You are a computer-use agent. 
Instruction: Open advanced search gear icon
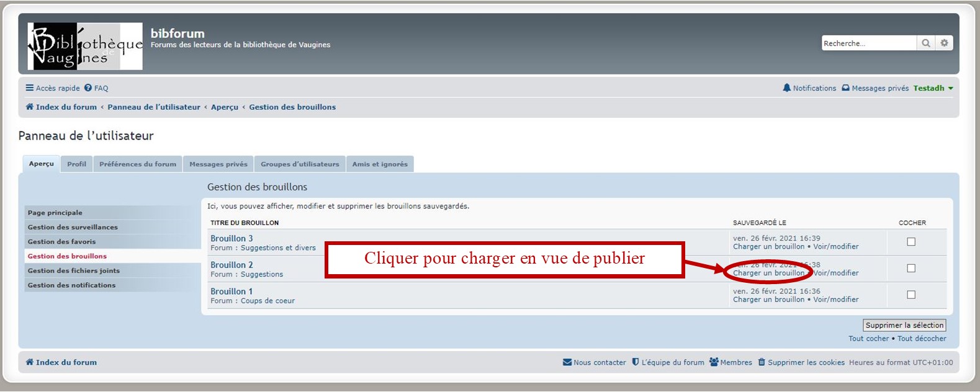click(944, 43)
